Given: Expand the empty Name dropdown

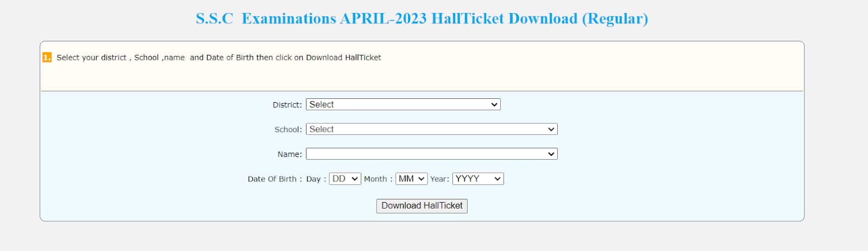Looking at the screenshot, I should 432,154.
